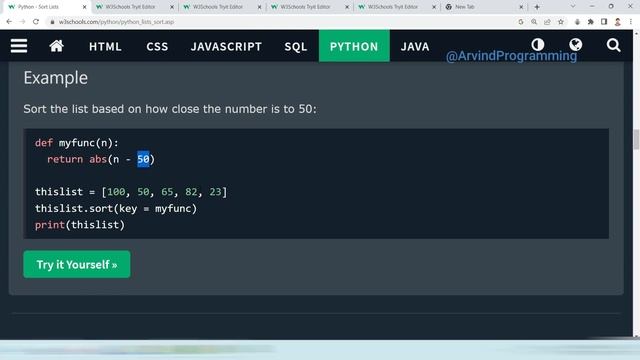Open the tab search dropdown chevron

[573, 7]
